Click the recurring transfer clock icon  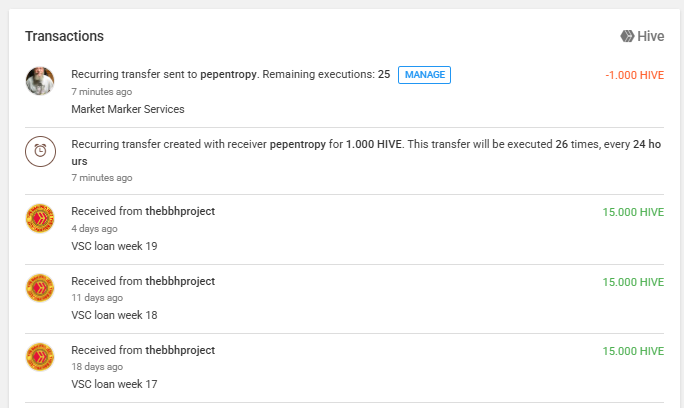pos(40,151)
